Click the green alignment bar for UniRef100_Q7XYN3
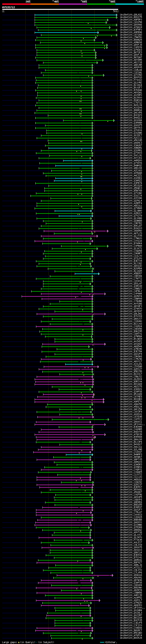Image resolution: width=146 pixels, height=644 pixels. 74,75
